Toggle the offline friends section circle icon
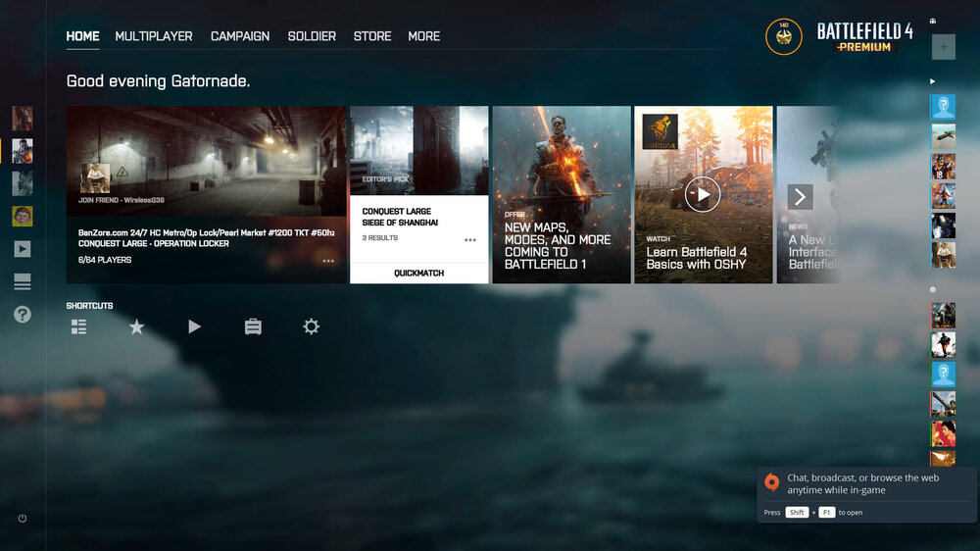 pos(933,289)
